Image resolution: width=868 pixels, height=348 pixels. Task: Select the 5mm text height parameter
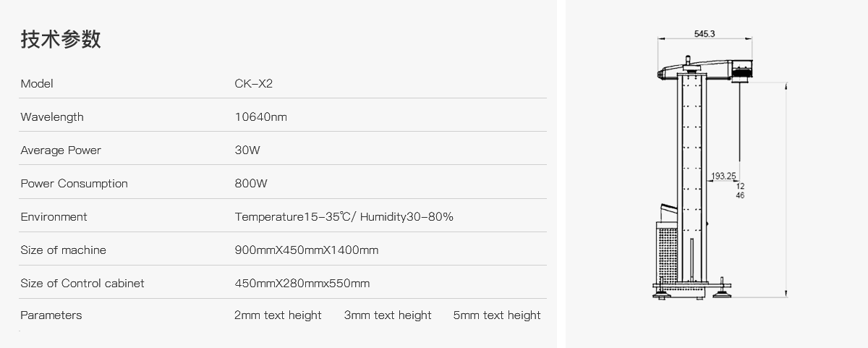[497, 315]
